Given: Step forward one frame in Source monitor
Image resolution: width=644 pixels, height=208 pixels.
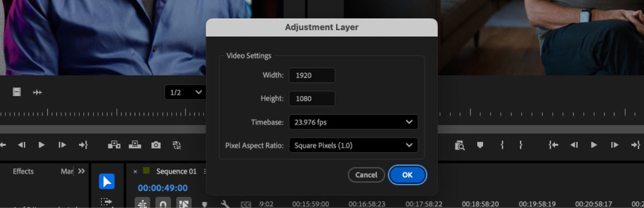Looking at the screenshot, I should tap(62, 145).
